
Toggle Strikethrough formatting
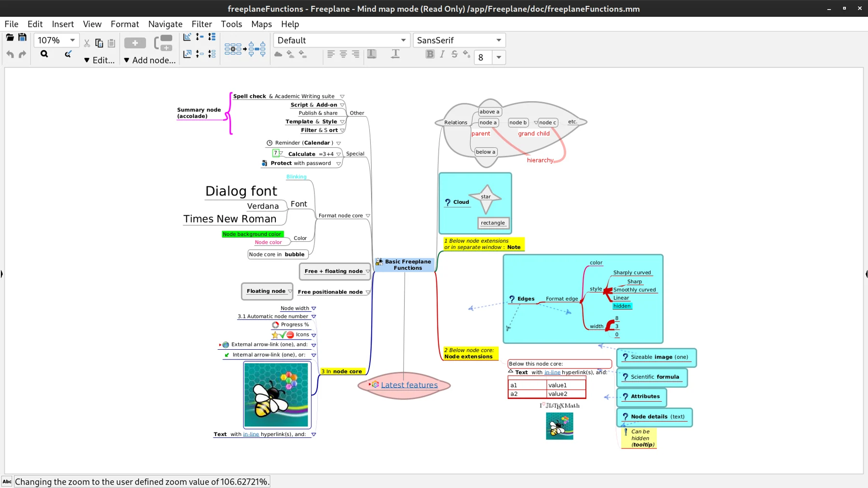coord(454,54)
